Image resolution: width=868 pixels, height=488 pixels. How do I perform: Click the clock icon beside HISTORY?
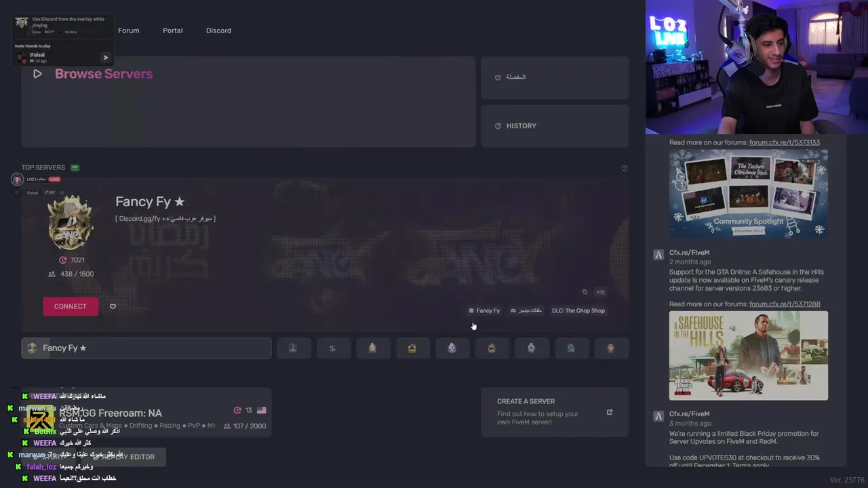tap(498, 126)
